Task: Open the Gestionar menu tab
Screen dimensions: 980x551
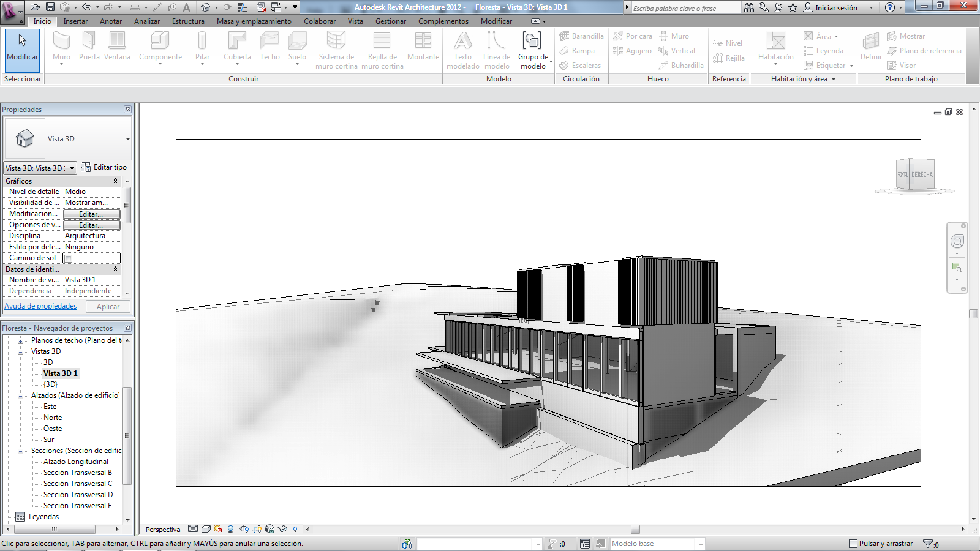Action: [x=390, y=21]
